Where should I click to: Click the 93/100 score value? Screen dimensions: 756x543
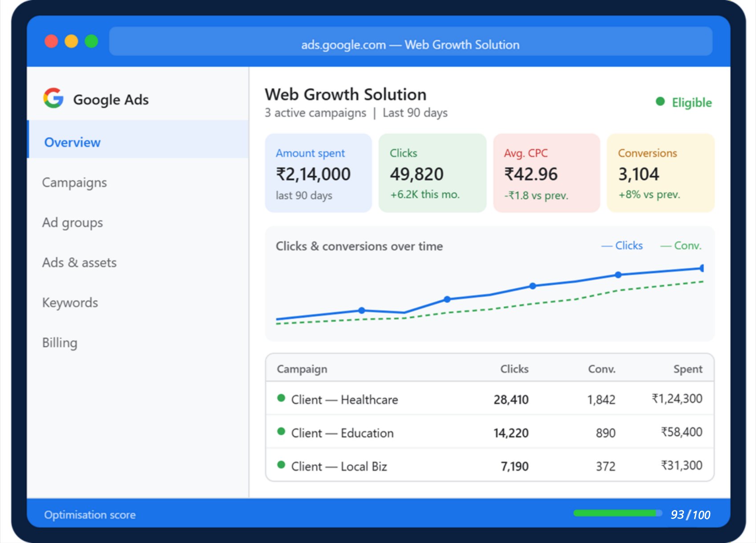[x=691, y=515]
